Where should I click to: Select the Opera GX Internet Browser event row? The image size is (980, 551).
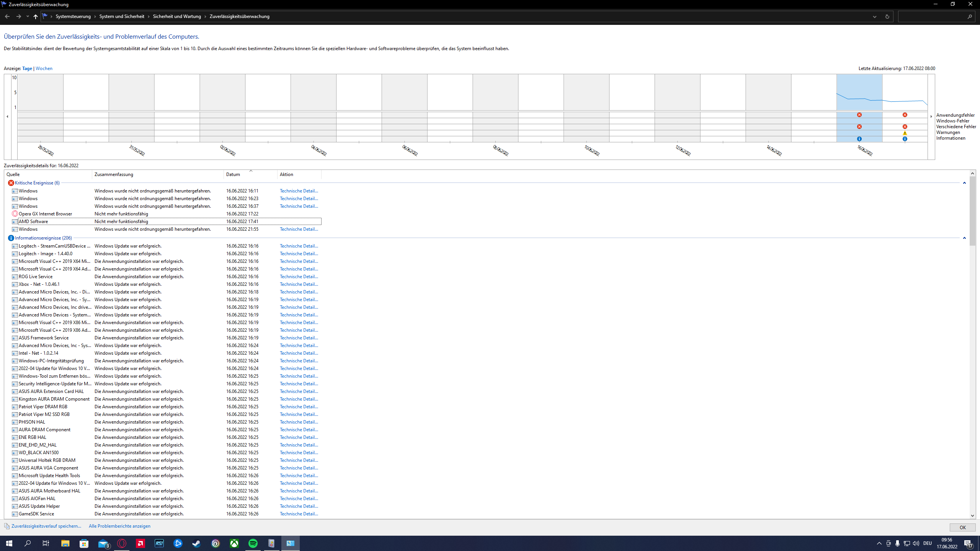coord(45,214)
